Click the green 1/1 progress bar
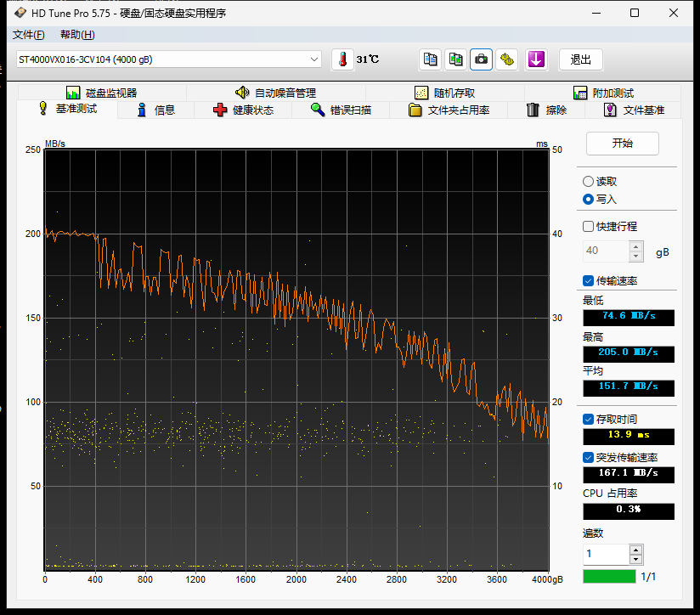The height and width of the screenshot is (615, 700). click(x=609, y=576)
